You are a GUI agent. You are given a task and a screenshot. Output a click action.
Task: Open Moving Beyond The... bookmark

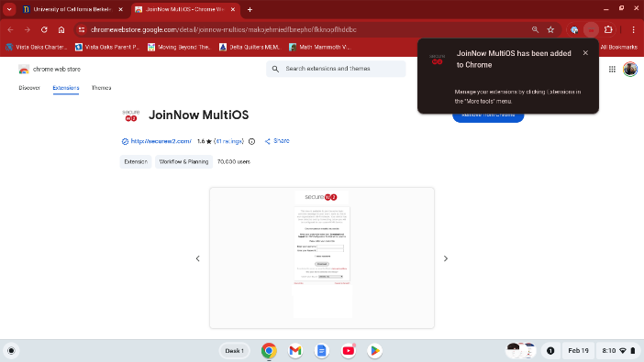(x=179, y=48)
